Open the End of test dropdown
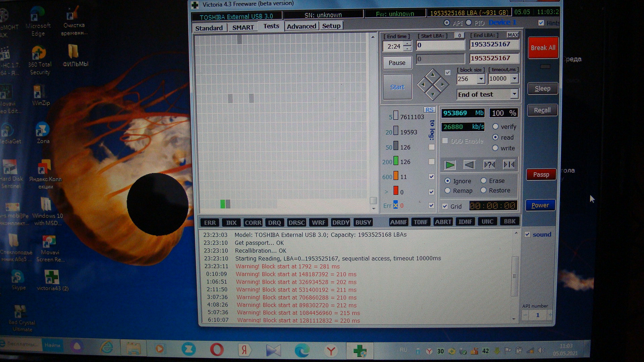The image size is (644, 362). point(514,94)
